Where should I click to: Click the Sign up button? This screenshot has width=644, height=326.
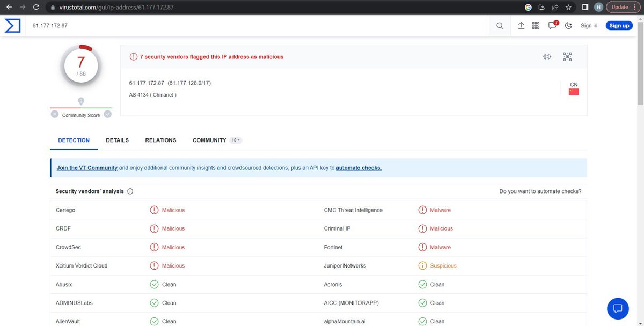click(619, 26)
